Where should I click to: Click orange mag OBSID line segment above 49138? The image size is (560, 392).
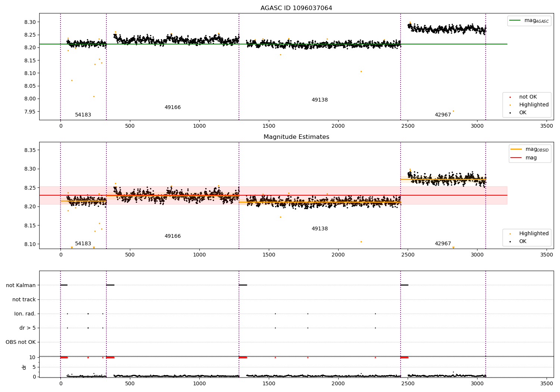pos(320,202)
